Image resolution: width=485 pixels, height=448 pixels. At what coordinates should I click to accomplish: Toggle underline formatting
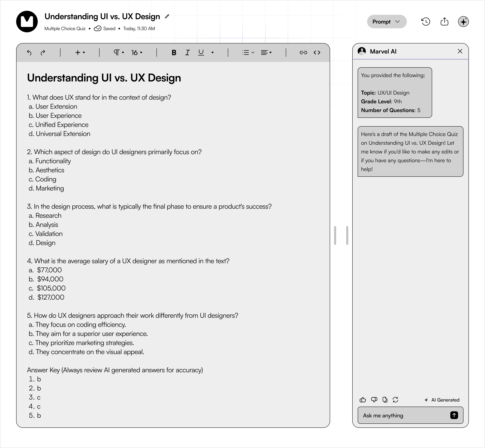click(201, 52)
